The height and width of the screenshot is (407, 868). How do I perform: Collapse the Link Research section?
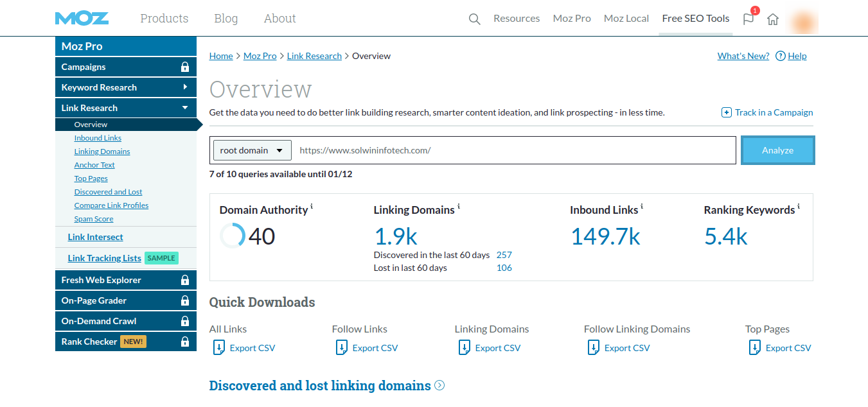point(186,107)
